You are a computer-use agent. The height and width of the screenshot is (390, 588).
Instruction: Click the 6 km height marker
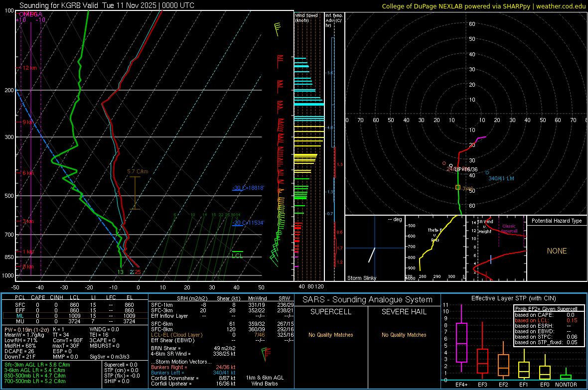click(x=28, y=173)
